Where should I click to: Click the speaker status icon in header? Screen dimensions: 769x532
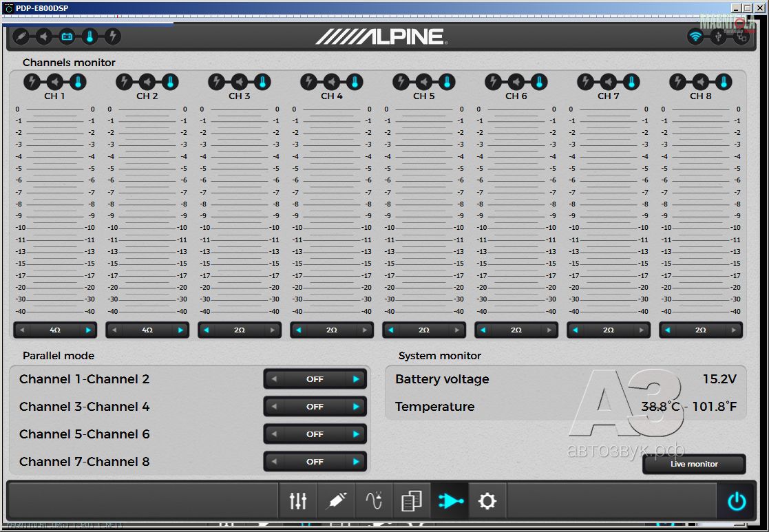[x=43, y=36]
